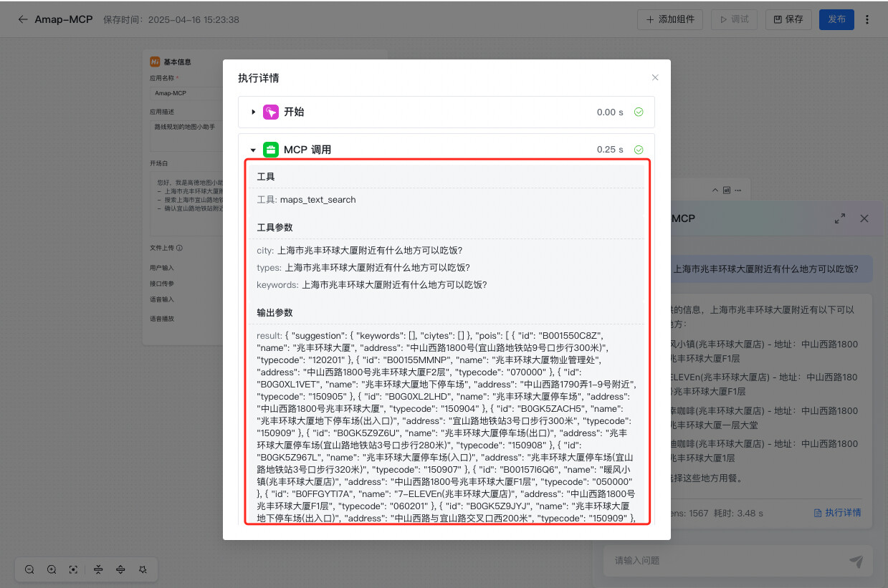Expand all nodes in canvas toolbar
Screen dimensions: 888x588
[120, 569]
